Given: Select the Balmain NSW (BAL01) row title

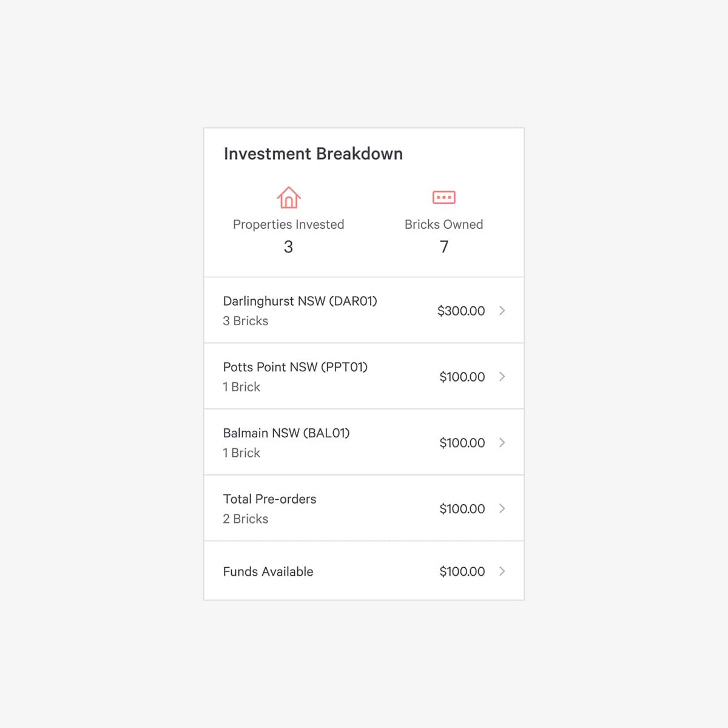Looking at the screenshot, I should point(286,433).
